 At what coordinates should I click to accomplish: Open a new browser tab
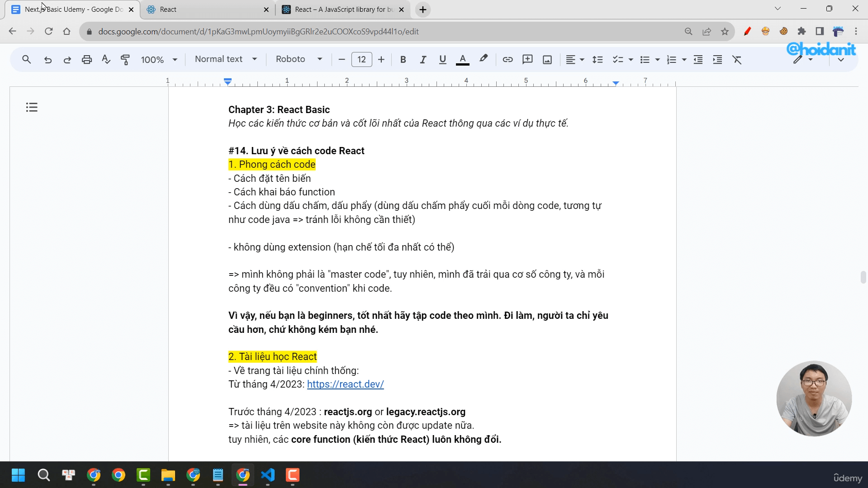pos(423,9)
